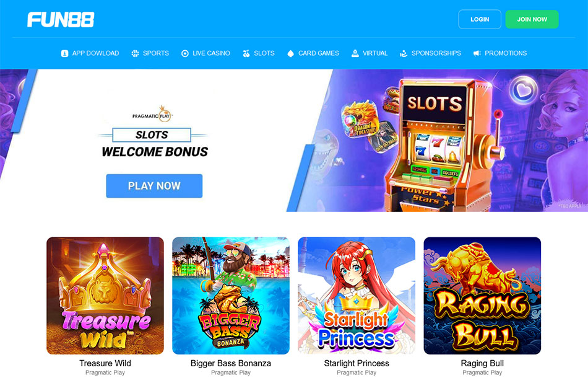
Task: Click PLAY NOW on the welcome bonus banner
Action: [x=154, y=186]
